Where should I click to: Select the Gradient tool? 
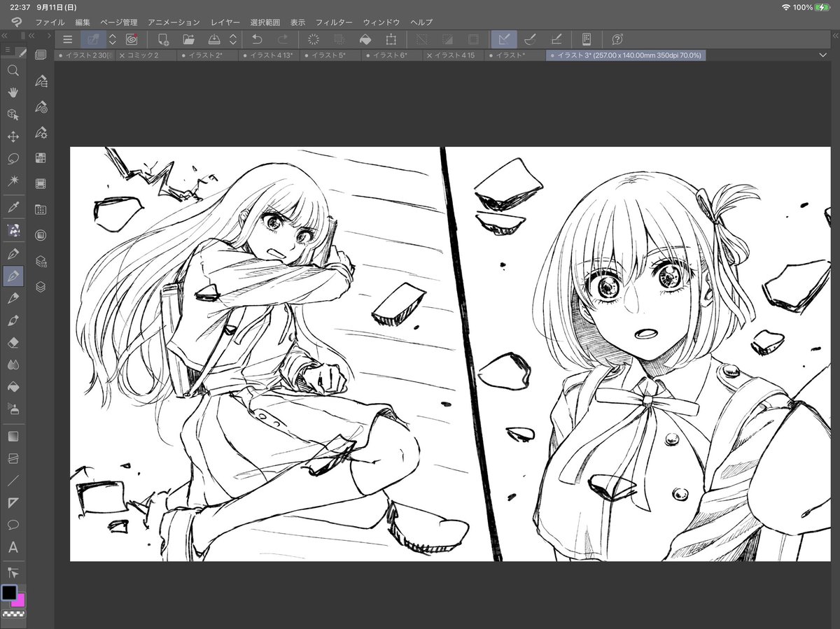pos(13,436)
